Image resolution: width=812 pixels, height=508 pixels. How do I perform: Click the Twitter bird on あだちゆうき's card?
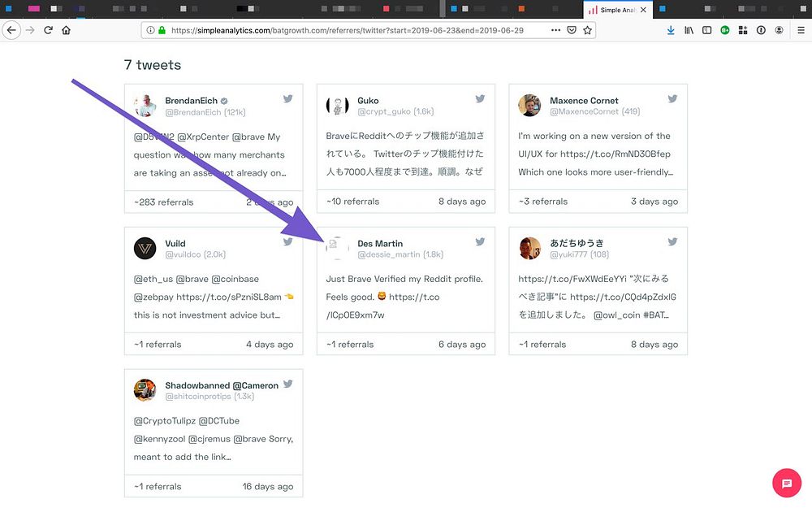(x=672, y=241)
